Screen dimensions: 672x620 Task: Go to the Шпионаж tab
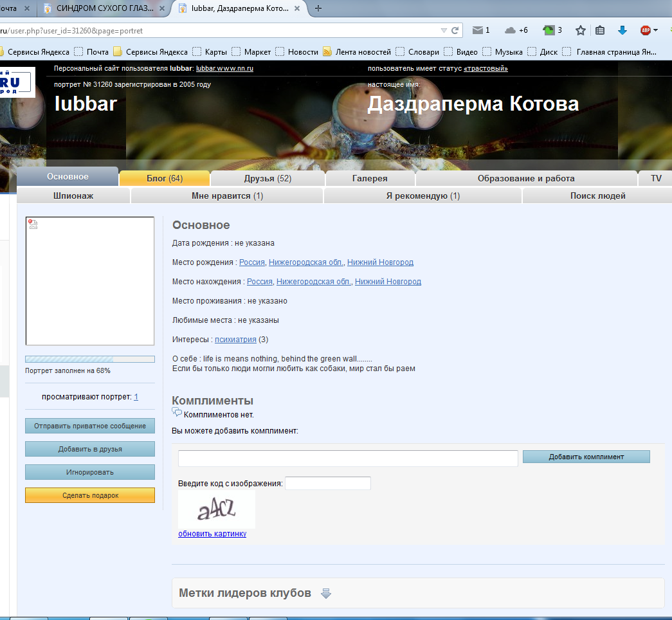[73, 196]
